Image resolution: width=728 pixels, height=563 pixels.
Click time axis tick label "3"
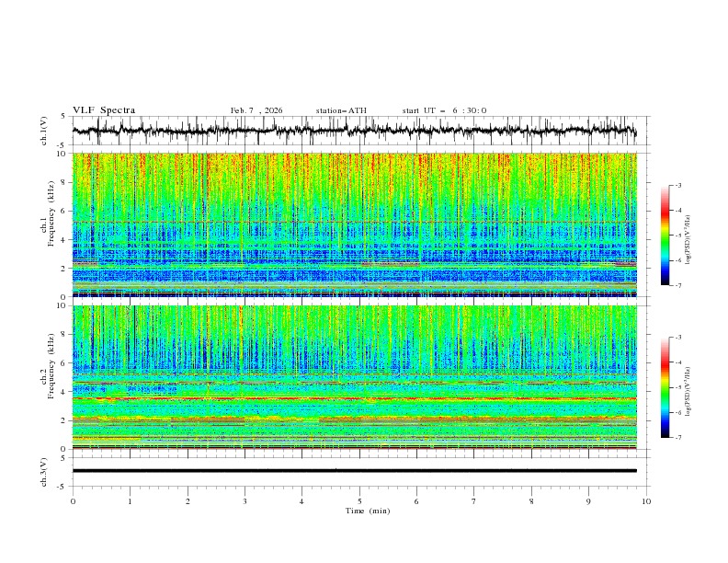pyautogui.click(x=245, y=501)
